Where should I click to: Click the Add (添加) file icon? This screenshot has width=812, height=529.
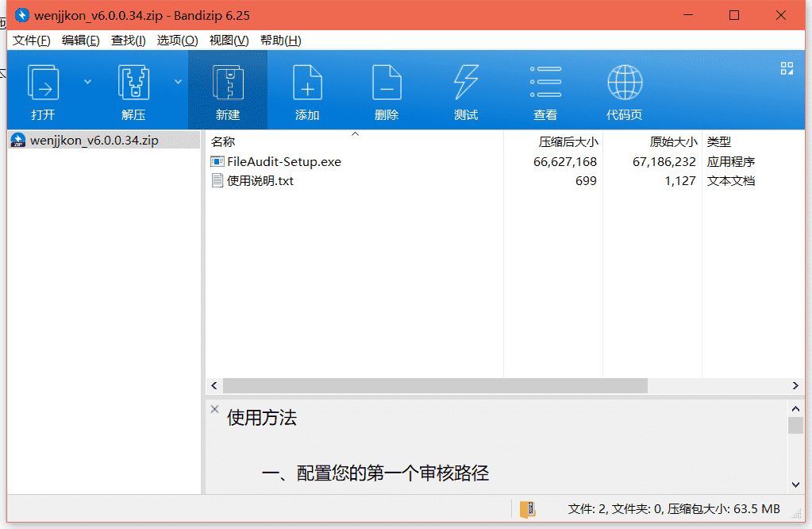(x=307, y=83)
